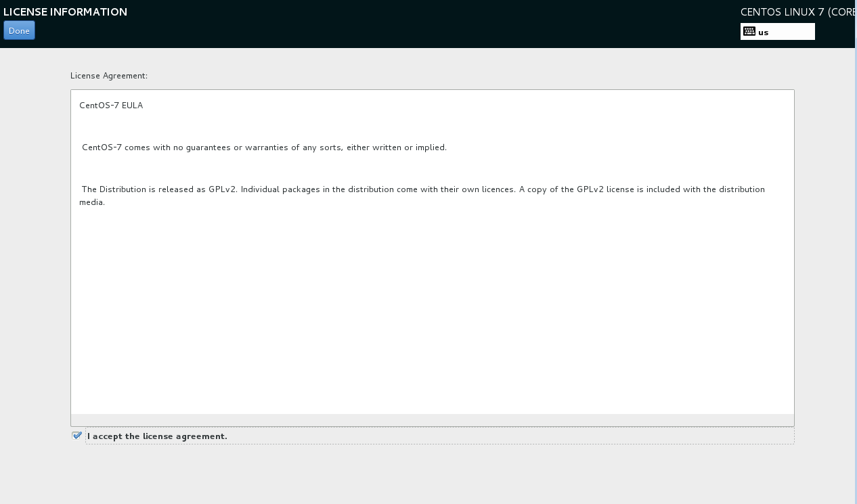Click inside the license scroll view
Image resolution: width=857 pixels, height=504 pixels.
(x=433, y=304)
